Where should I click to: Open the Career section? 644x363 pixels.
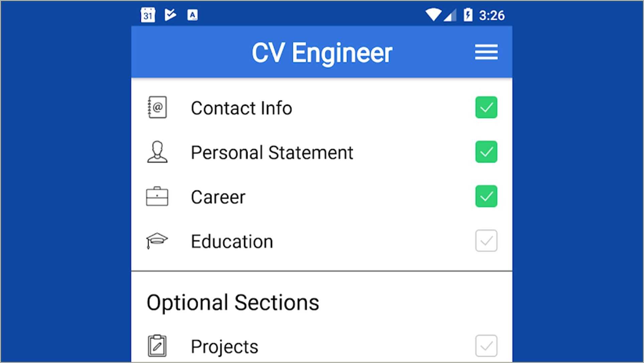coord(218,197)
